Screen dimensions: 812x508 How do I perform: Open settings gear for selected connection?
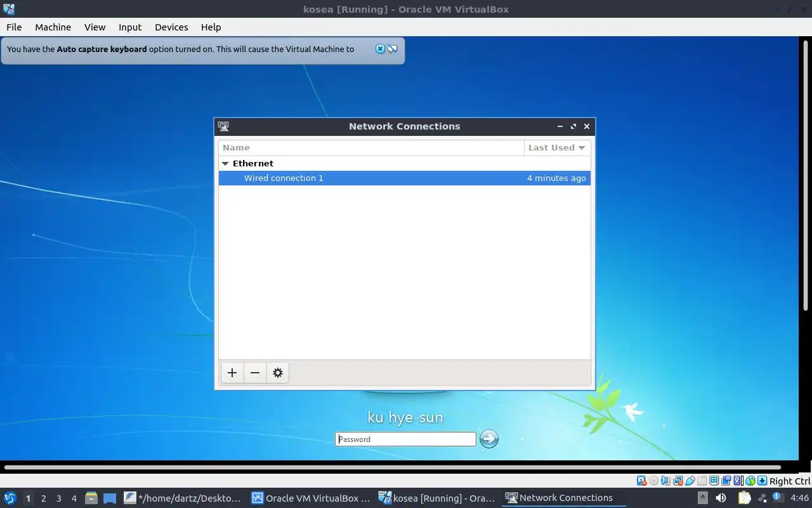[x=278, y=373]
